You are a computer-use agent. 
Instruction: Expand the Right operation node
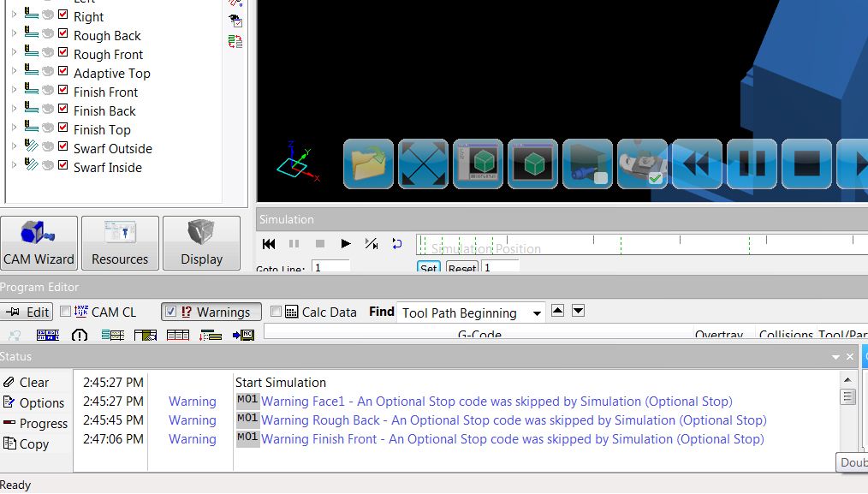(15, 15)
